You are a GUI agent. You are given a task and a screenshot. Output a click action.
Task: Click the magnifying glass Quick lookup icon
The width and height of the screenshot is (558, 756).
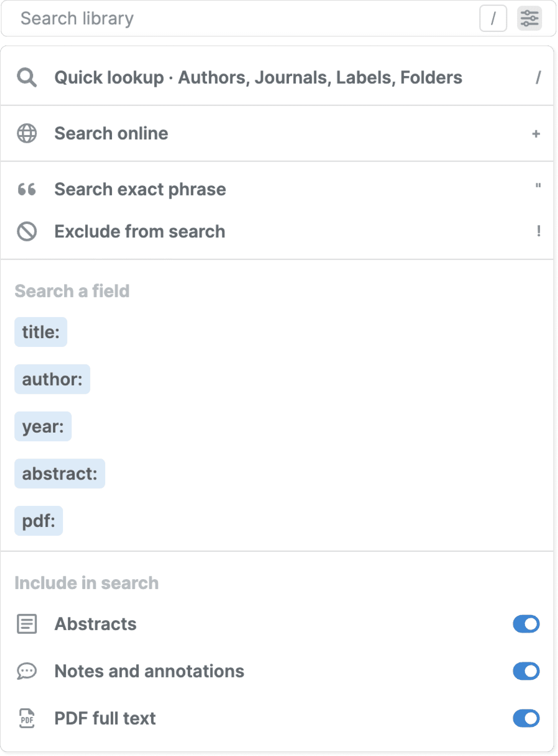(x=26, y=77)
